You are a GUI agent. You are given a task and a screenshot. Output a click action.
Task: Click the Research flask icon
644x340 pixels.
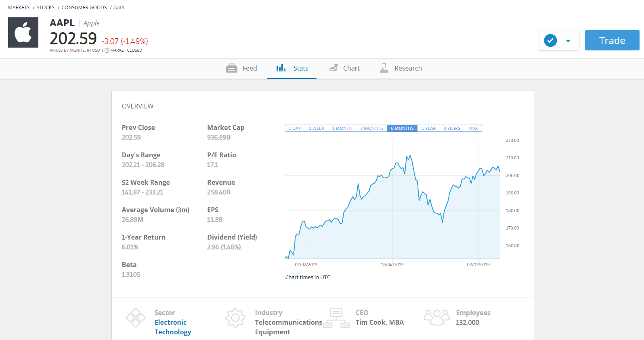pos(384,68)
